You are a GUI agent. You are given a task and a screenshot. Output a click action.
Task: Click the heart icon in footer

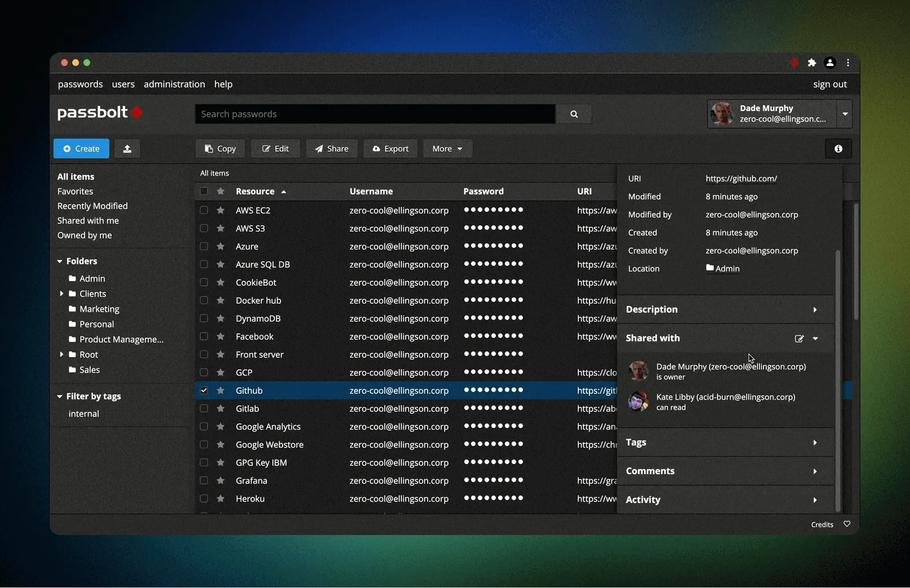(847, 524)
